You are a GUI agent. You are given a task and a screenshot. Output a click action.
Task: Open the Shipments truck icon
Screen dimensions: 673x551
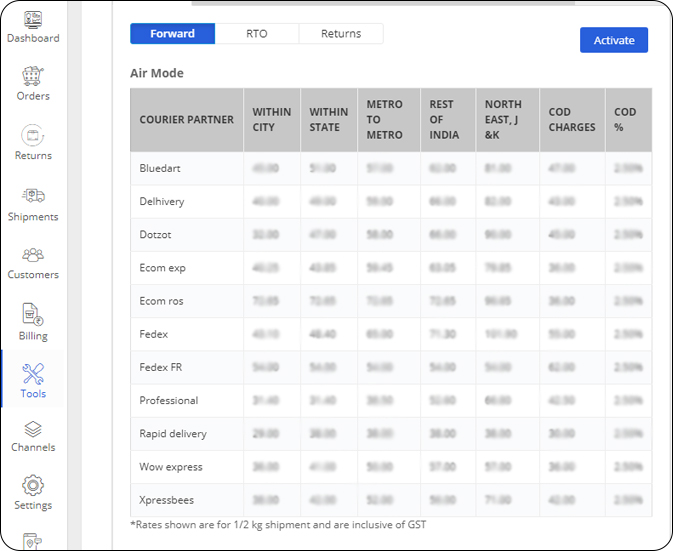pyautogui.click(x=33, y=195)
